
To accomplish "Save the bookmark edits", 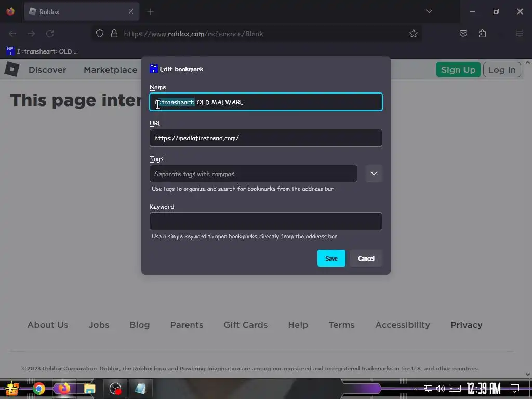I will coord(331,258).
